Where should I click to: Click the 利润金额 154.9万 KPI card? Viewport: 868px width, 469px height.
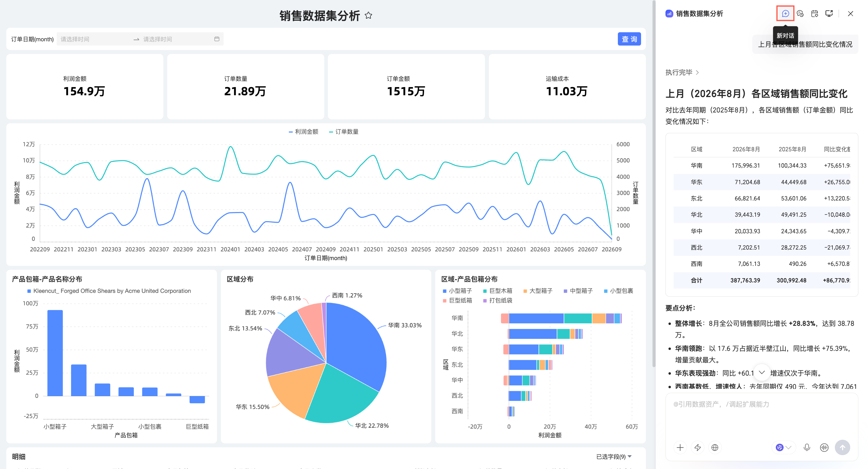pyautogui.click(x=85, y=87)
